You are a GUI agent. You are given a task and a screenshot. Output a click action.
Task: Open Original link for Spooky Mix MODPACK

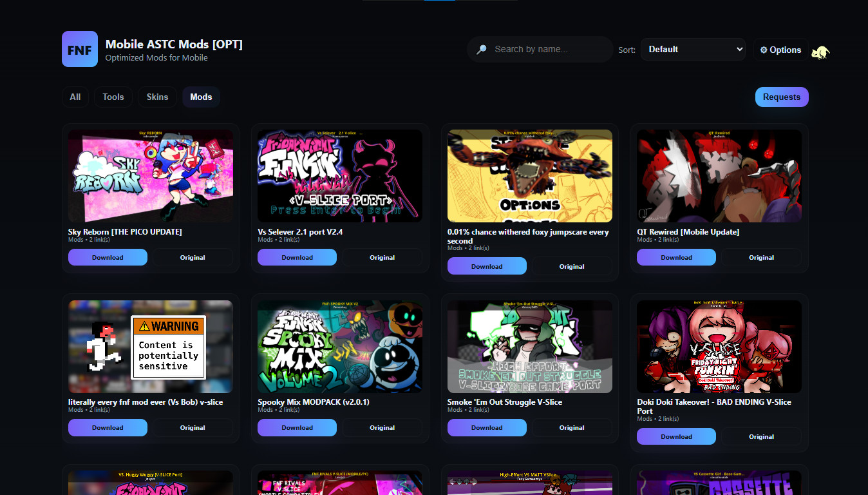click(x=382, y=427)
